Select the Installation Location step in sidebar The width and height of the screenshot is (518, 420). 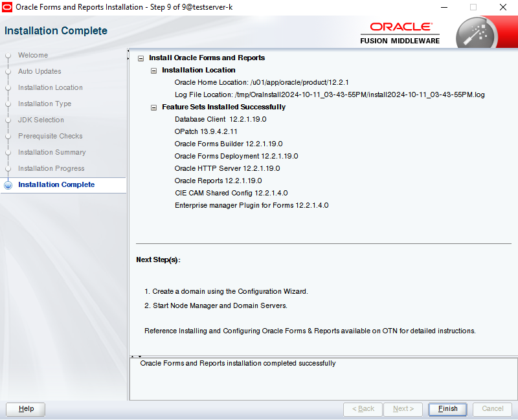tap(51, 87)
